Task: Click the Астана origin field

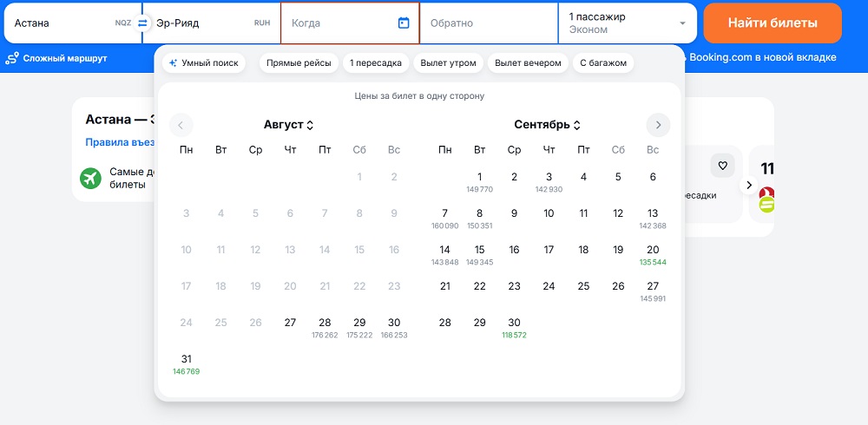Action: tap(73, 23)
